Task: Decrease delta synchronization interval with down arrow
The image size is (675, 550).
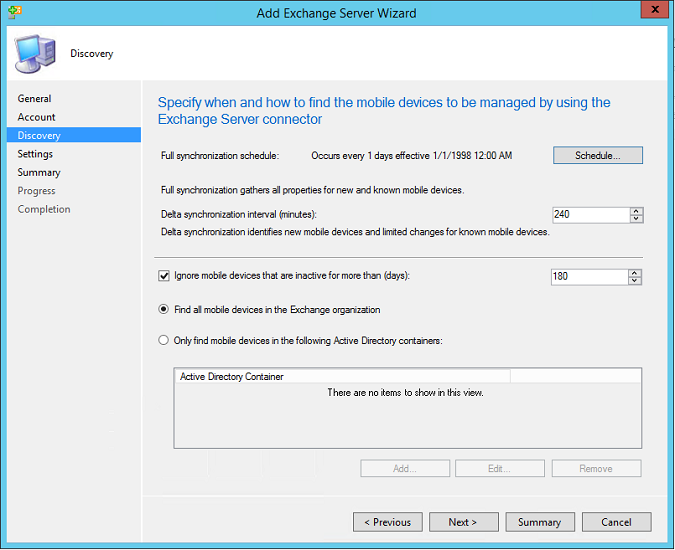Action: point(636,219)
